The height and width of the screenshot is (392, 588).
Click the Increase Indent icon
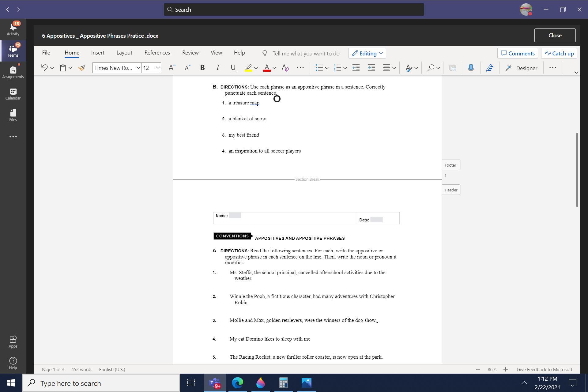coord(371,68)
